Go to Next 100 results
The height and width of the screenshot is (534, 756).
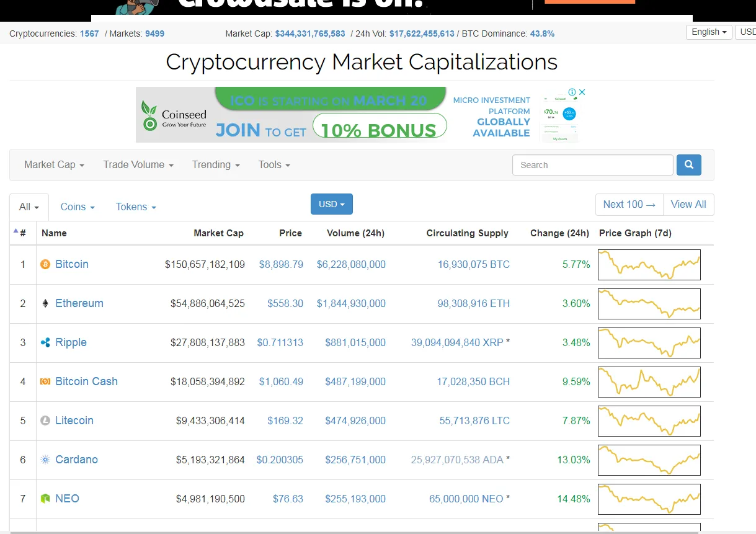click(x=629, y=204)
